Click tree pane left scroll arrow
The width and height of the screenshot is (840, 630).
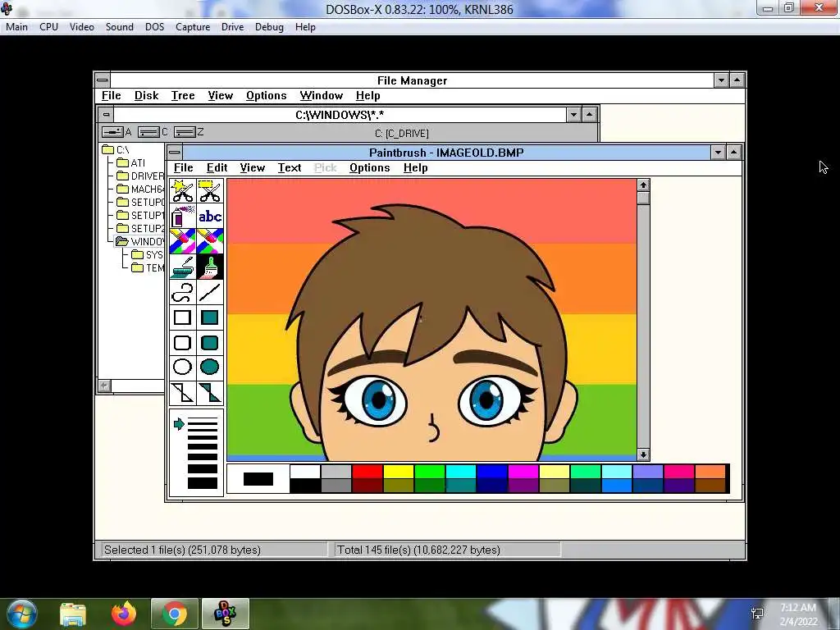(x=104, y=386)
